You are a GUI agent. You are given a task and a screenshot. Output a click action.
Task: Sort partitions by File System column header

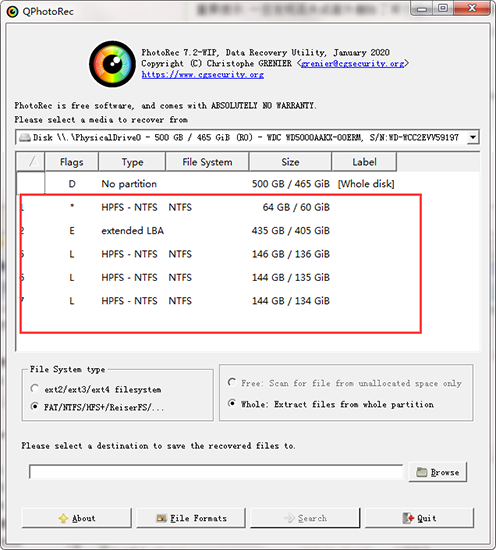click(207, 162)
